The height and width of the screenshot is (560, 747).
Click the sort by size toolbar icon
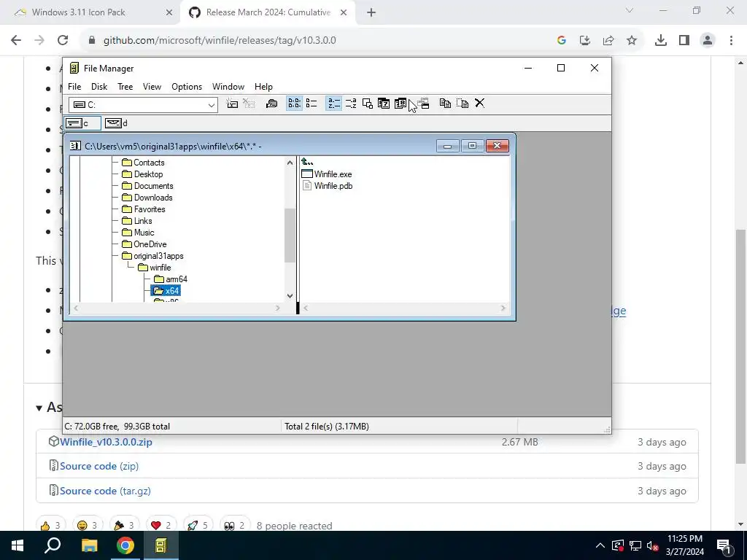368,104
